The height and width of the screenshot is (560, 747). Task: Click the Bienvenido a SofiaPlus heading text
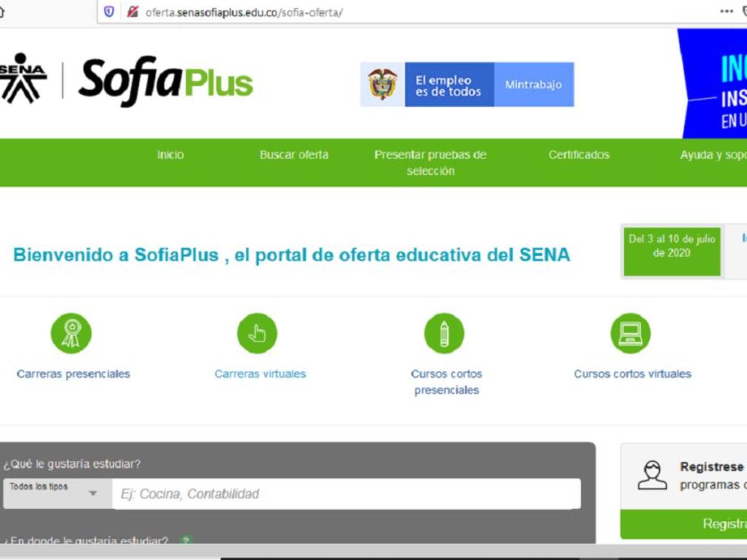click(291, 255)
